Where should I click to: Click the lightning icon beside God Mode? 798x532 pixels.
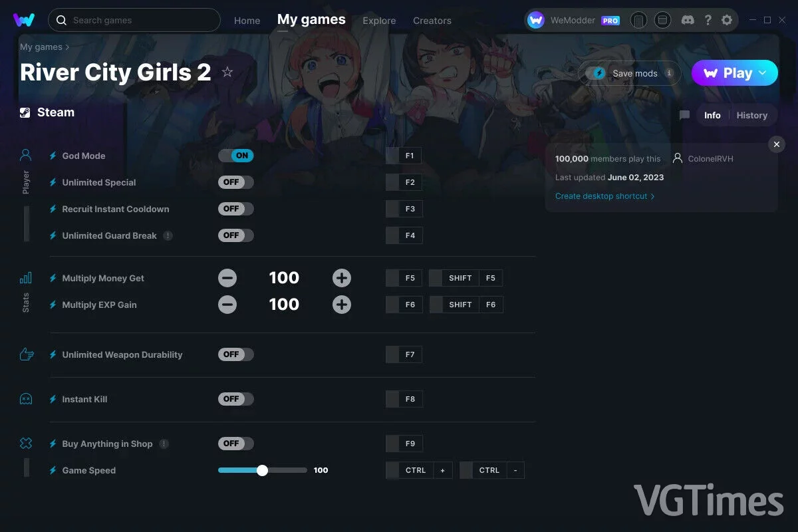pos(53,156)
